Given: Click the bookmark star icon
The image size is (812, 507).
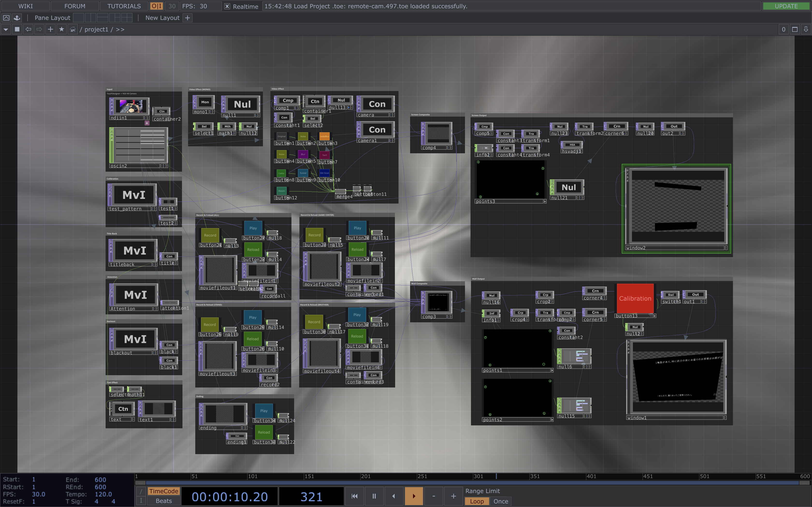Looking at the screenshot, I should coord(61,29).
